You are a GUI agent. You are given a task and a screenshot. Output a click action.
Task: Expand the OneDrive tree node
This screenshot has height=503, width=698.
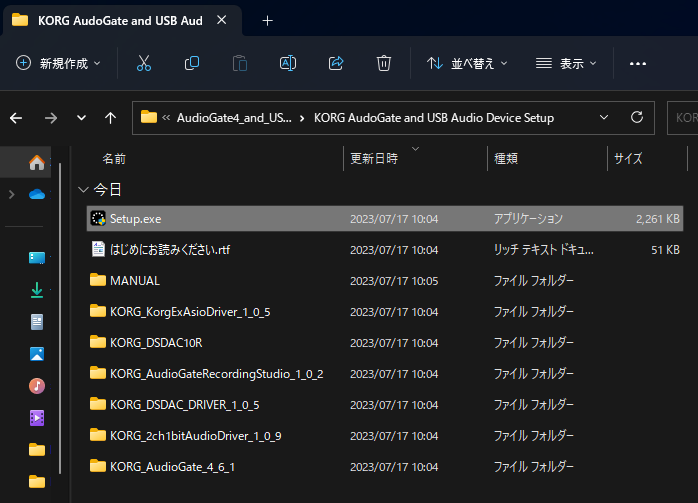point(12,195)
